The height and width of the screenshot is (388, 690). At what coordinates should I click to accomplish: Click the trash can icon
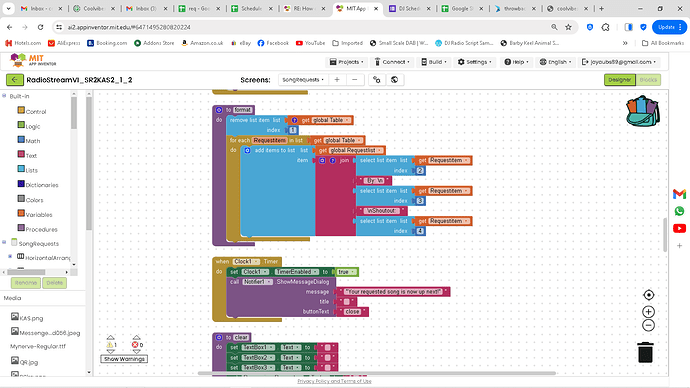point(645,352)
